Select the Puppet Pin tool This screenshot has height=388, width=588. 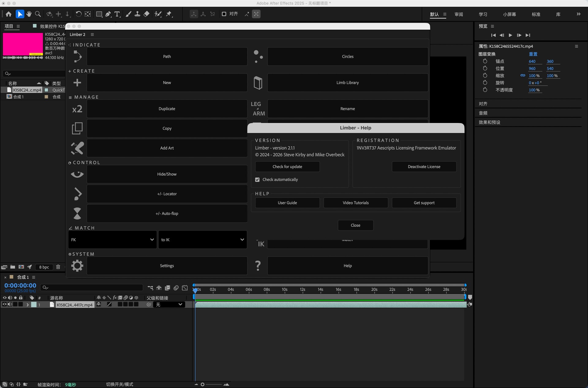[x=169, y=14]
